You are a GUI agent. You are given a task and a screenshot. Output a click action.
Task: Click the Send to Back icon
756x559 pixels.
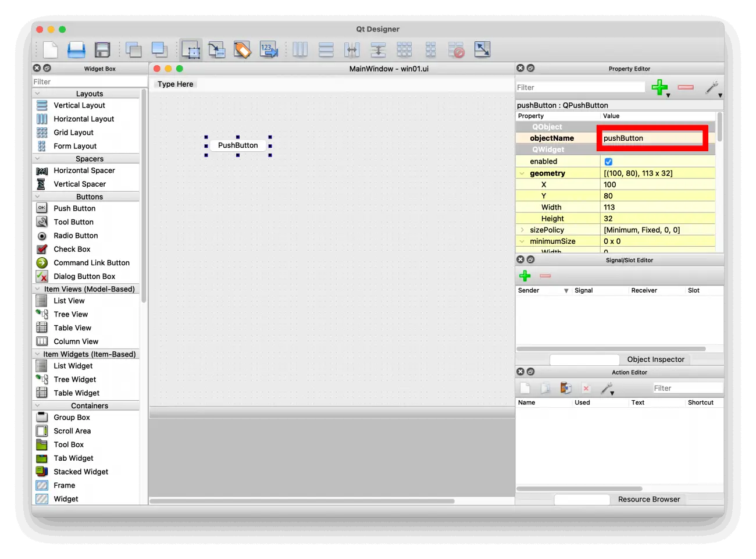pos(133,49)
